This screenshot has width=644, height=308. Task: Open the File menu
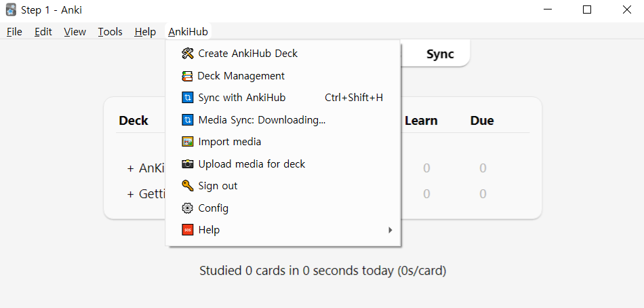(14, 32)
